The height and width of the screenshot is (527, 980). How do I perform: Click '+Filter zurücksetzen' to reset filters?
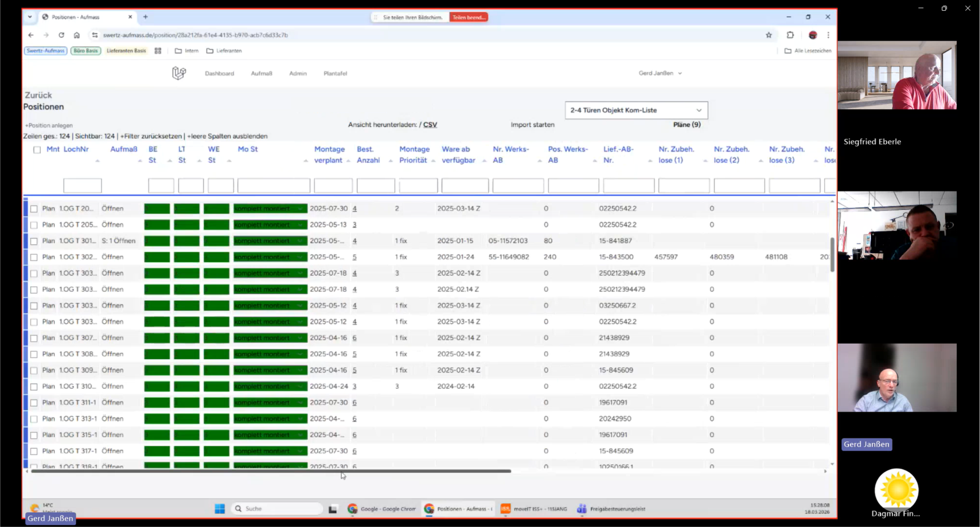tap(150, 136)
